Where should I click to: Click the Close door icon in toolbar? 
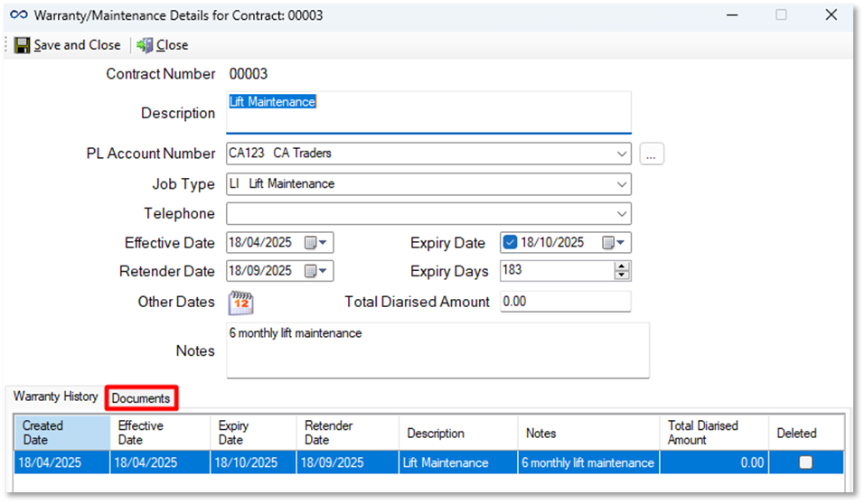pyautogui.click(x=145, y=45)
